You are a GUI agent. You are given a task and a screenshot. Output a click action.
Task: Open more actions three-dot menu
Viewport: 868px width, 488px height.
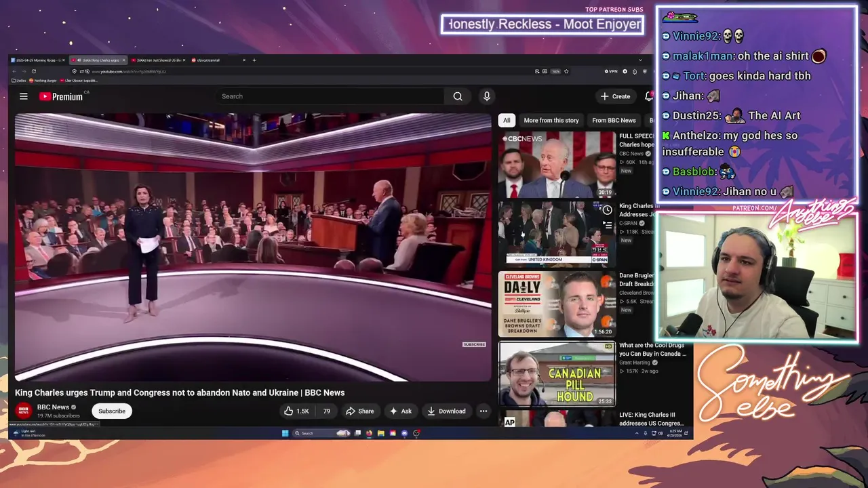pyautogui.click(x=484, y=411)
